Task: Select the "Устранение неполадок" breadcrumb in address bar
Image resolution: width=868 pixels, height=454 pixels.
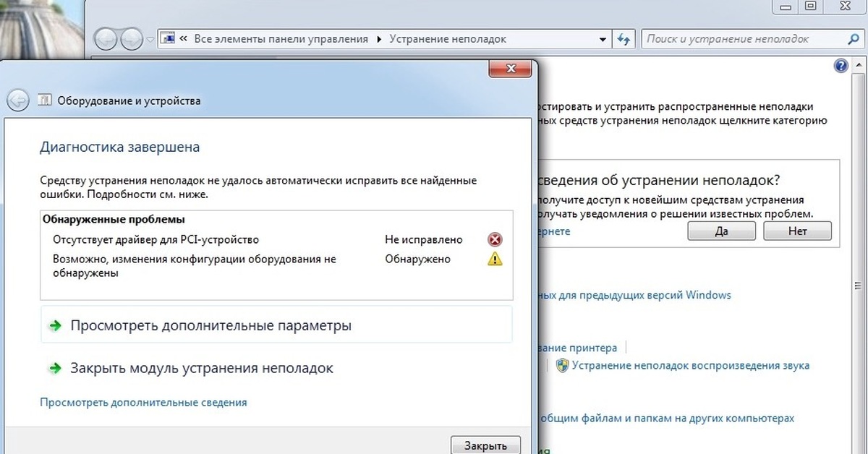Action: point(448,39)
